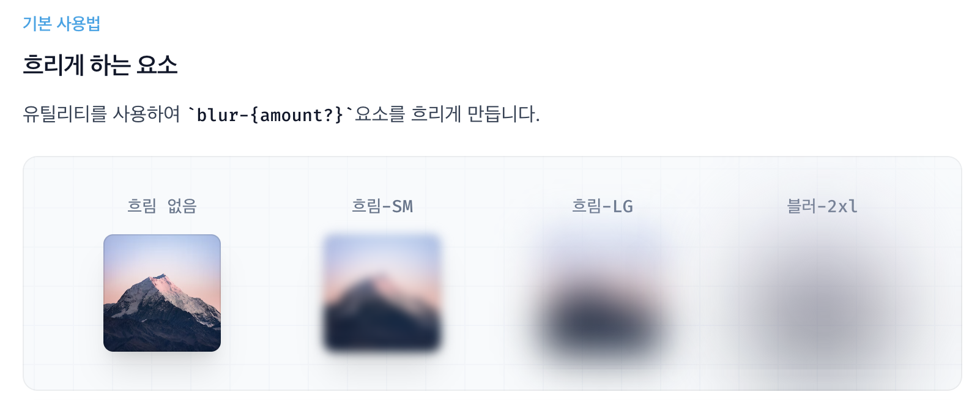
Task: Click the word 요소 in the heading
Action: click(157, 65)
